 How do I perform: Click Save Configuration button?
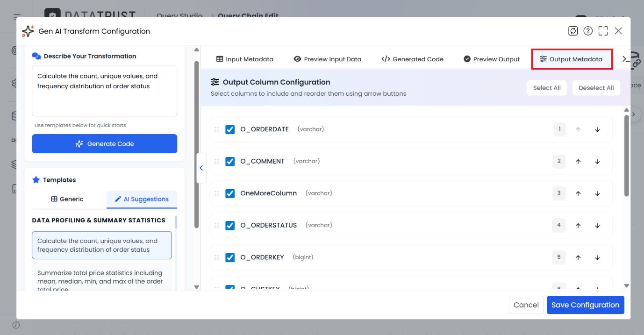[586, 305]
